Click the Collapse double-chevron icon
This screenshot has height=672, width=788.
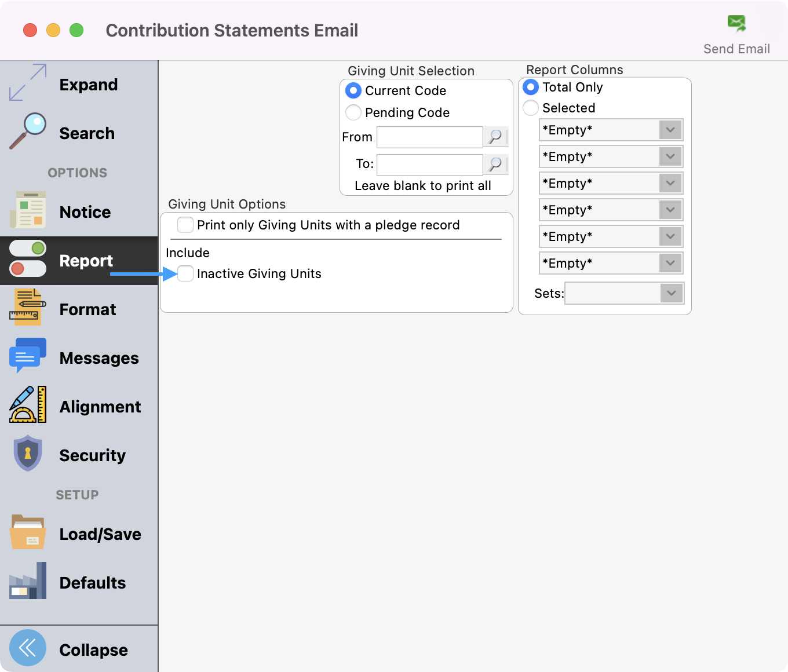point(28,648)
